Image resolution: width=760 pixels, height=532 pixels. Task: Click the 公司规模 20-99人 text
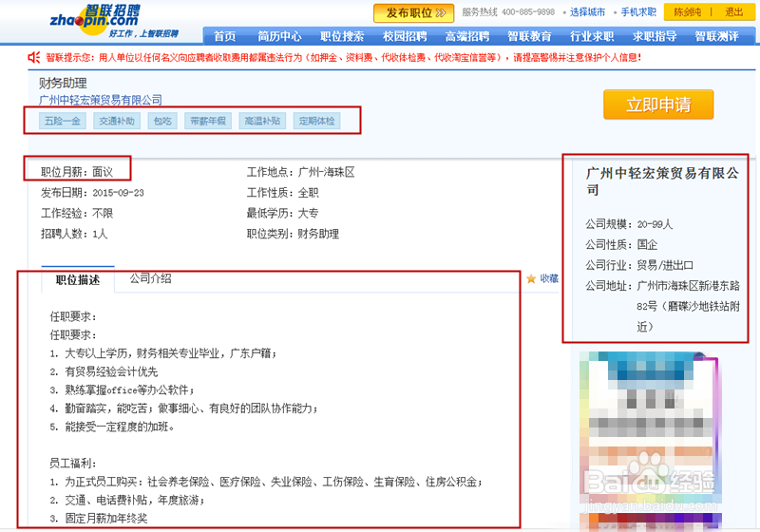coord(629,224)
